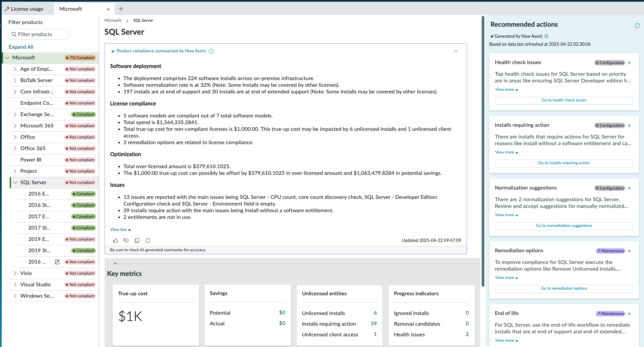Viewport: 644px width, 347px height.
Task: Collapse the Key metrics section chevron
Action: [115, 264]
